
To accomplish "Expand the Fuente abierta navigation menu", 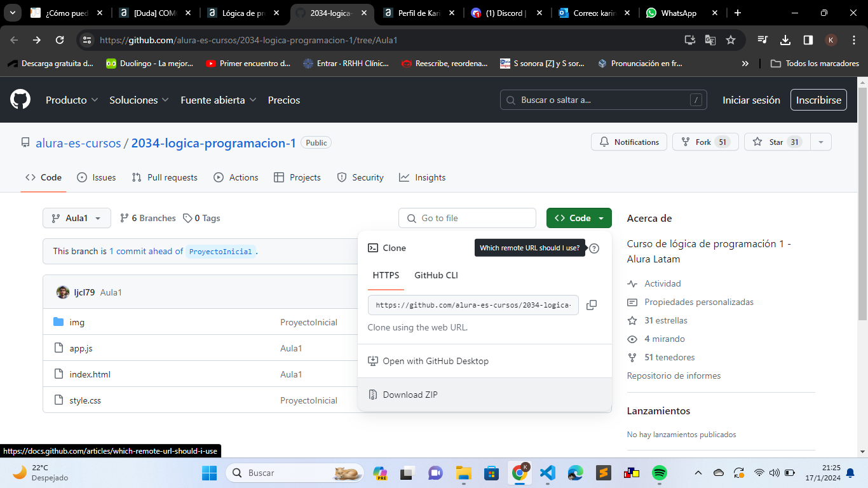I will click(219, 100).
